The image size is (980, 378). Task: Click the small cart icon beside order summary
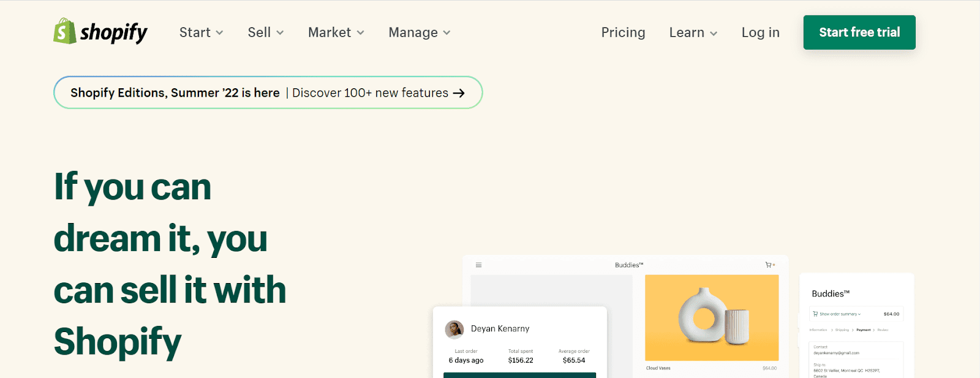pos(815,314)
